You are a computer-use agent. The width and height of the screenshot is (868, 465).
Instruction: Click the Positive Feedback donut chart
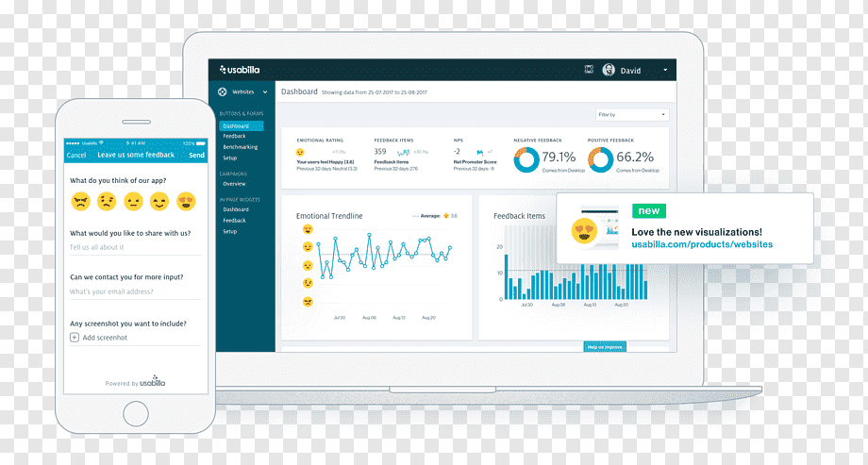pos(600,160)
